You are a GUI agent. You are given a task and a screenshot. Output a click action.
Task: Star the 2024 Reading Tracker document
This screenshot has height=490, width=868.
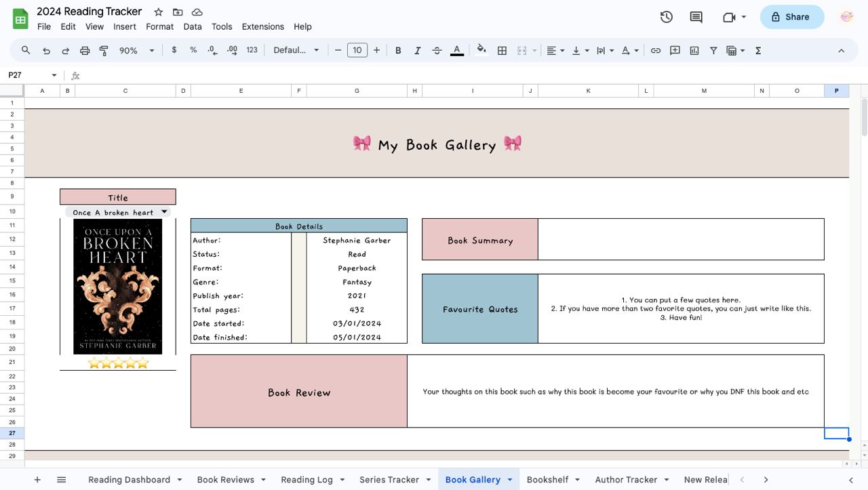pyautogui.click(x=158, y=12)
